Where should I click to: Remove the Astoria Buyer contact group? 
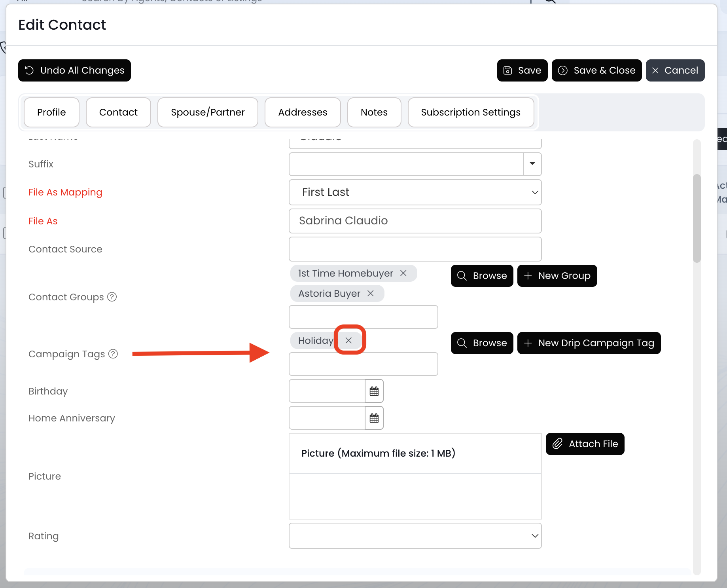pos(370,293)
